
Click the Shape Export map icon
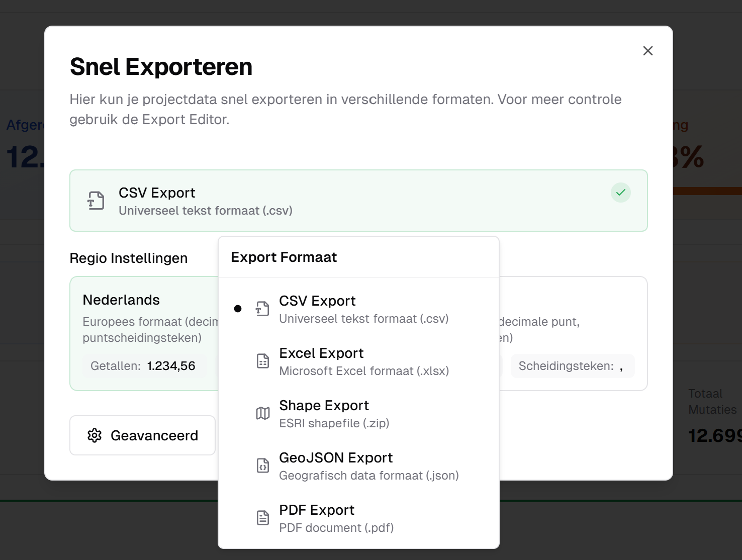pyautogui.click(x=263, y=413)
